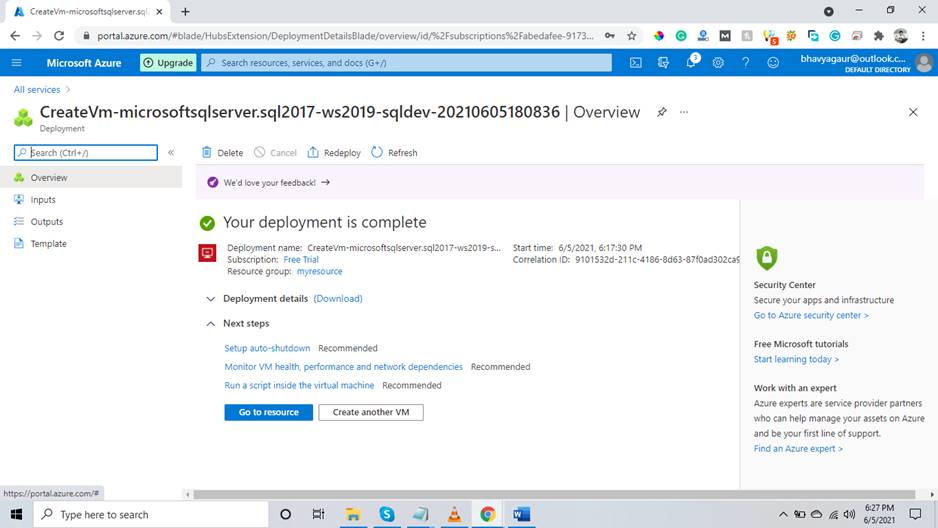
Task: Open Directory and subscription filter icon
Action: (x=663, y=63)
